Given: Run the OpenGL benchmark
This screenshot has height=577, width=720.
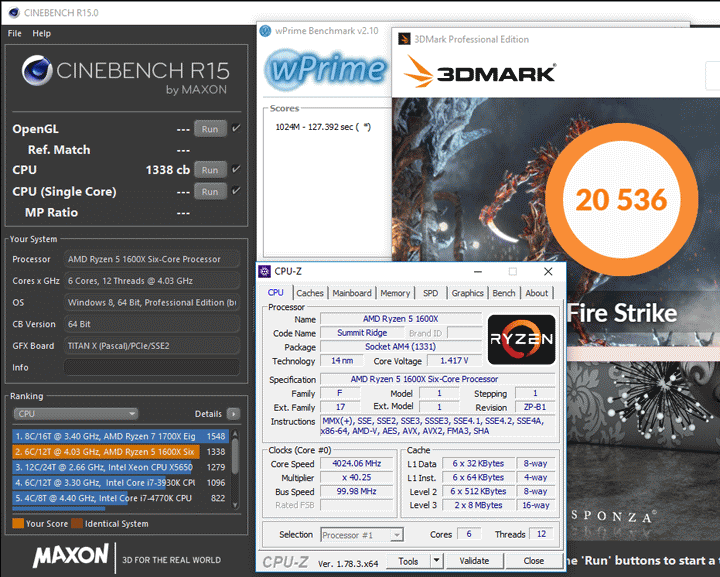Looking at the screenshot, I should [210, 129].
